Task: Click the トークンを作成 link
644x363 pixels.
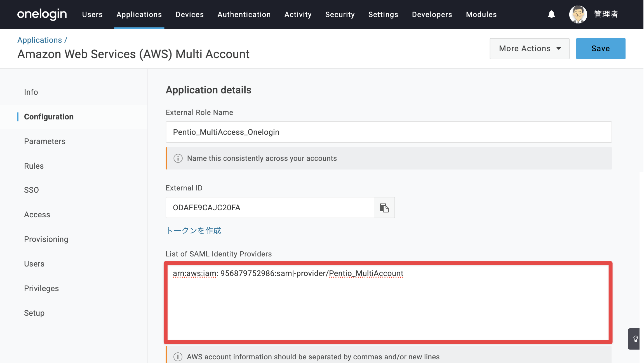Action: [193, 230]
